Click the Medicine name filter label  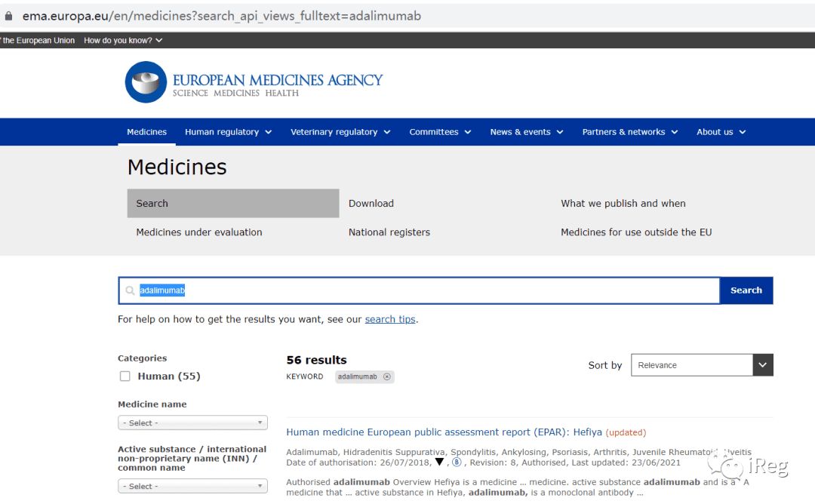point(152,404)
